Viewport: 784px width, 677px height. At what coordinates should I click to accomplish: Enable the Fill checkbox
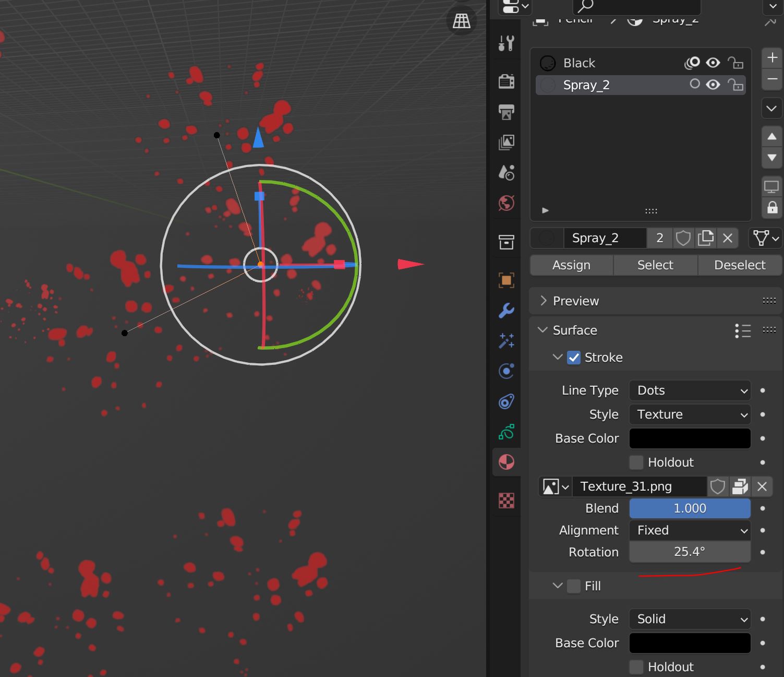[x=574, y=586]
